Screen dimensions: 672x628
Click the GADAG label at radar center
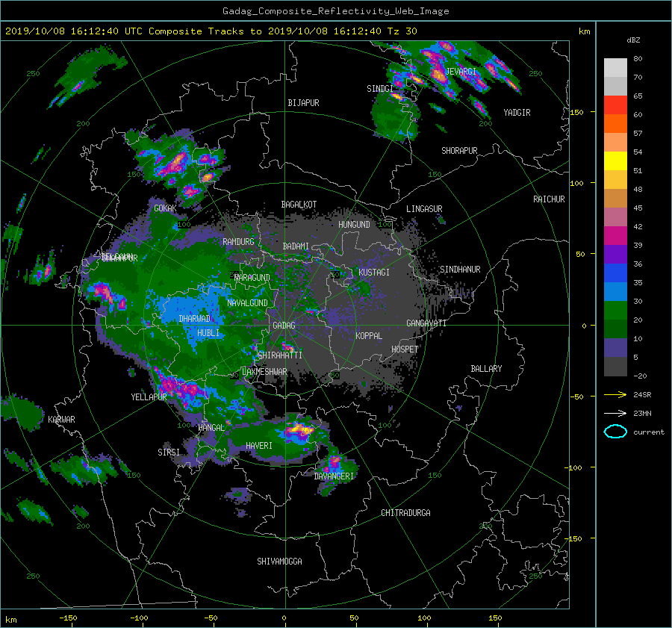coord(284,326)
